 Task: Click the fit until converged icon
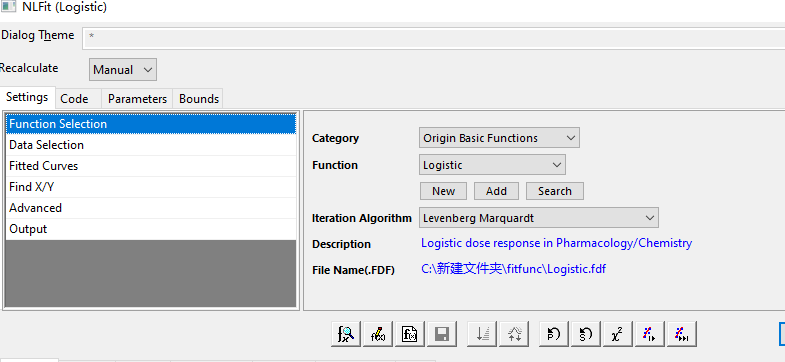tap(682, 334)
